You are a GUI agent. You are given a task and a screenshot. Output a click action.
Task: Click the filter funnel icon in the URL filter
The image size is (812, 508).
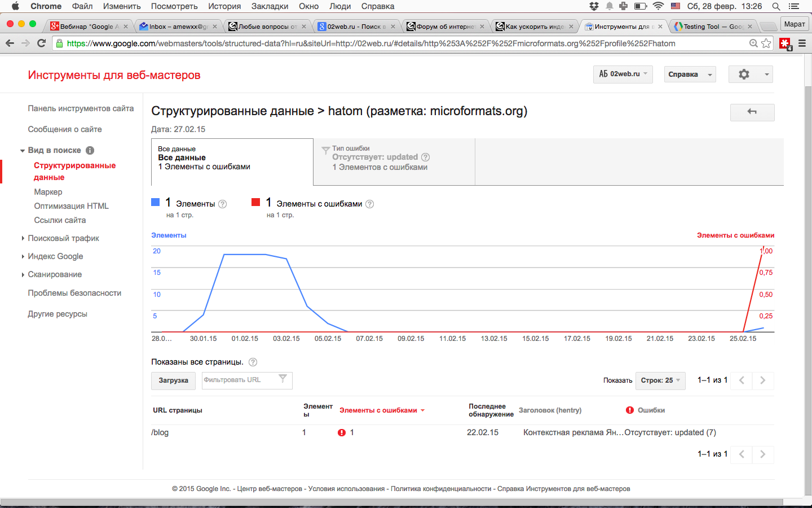pyautogui.click(x=283, y=379)
